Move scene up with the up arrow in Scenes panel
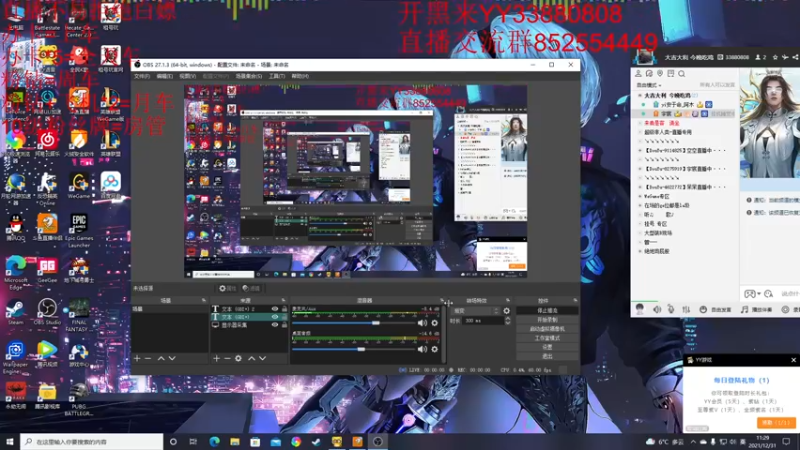 [161, 359]
